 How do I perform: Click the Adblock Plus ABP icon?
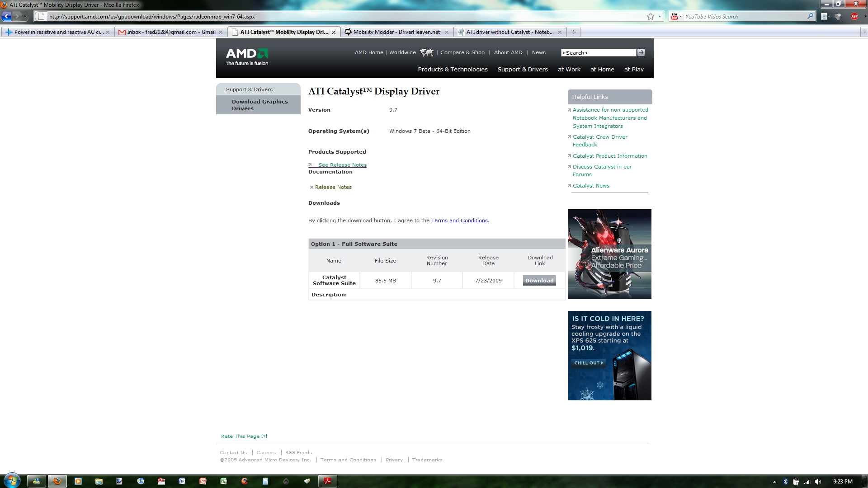pyautogui.click(x=854, y=17)
